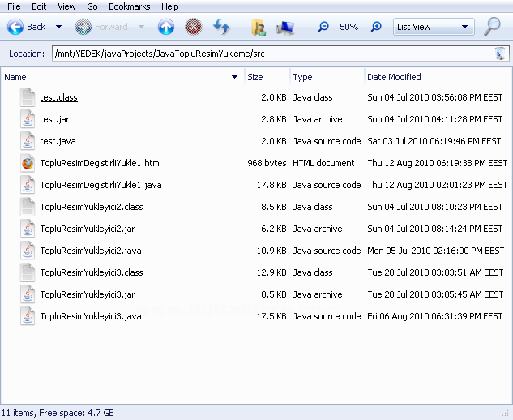This screenshot has height=420, width=513.
Task: Sort by the Name column header
Action: coord(122,77)
